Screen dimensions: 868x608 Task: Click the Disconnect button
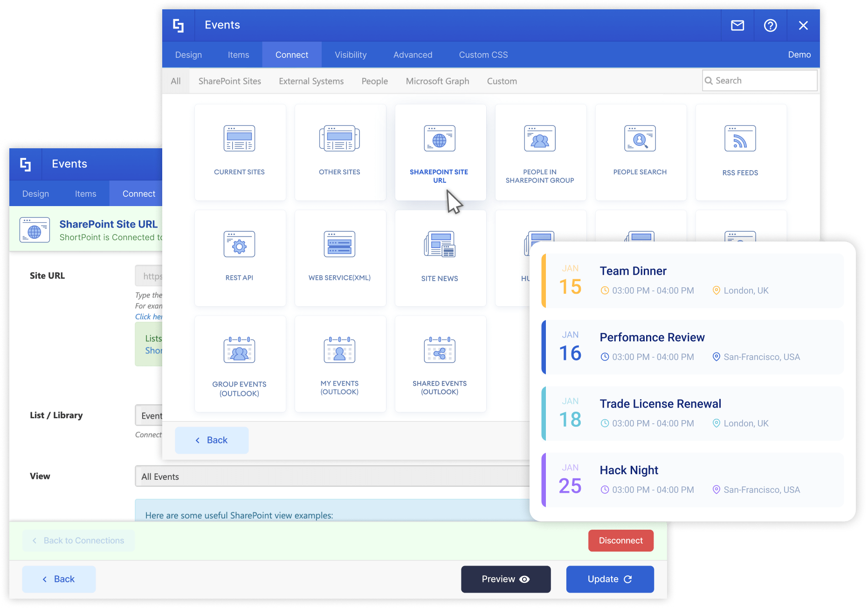click(620, 540)
